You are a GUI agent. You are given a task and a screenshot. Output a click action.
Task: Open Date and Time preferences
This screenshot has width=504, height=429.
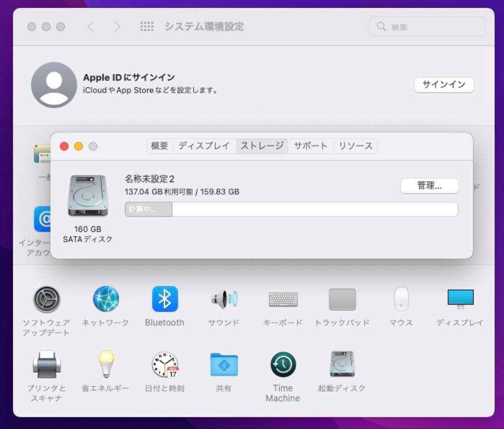(164, 365)
